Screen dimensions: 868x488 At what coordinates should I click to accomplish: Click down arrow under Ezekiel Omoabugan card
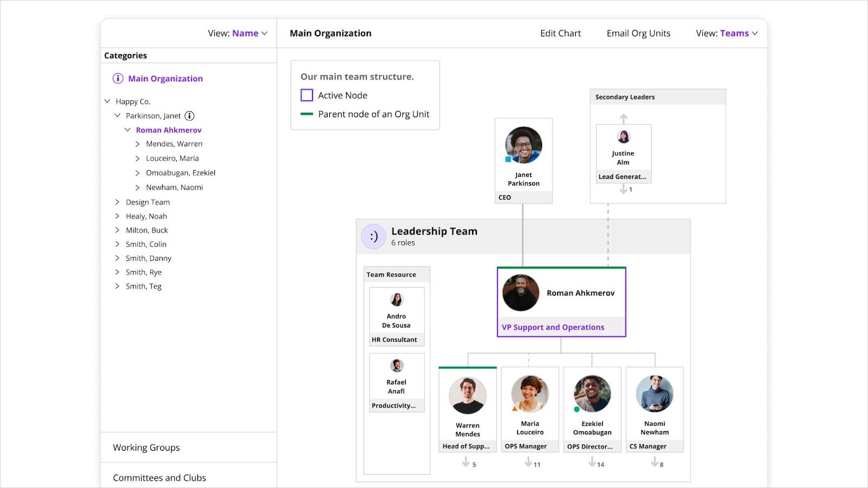coord(592,462)
